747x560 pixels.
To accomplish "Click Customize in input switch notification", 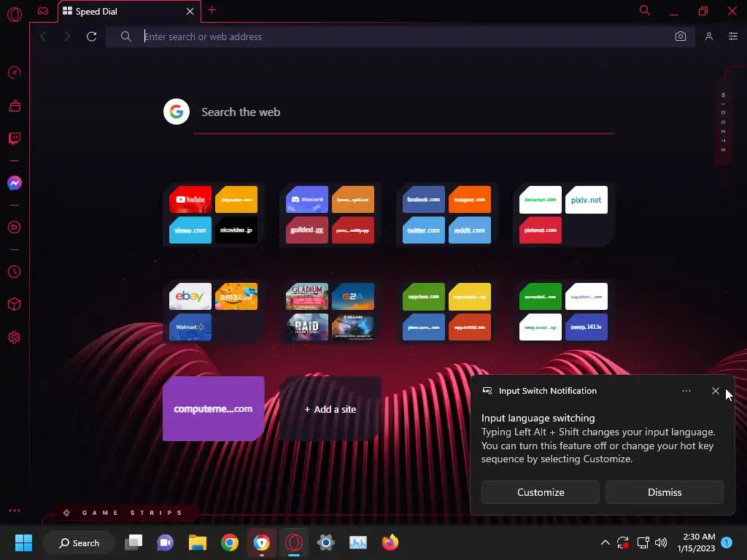I will point(541,492).
